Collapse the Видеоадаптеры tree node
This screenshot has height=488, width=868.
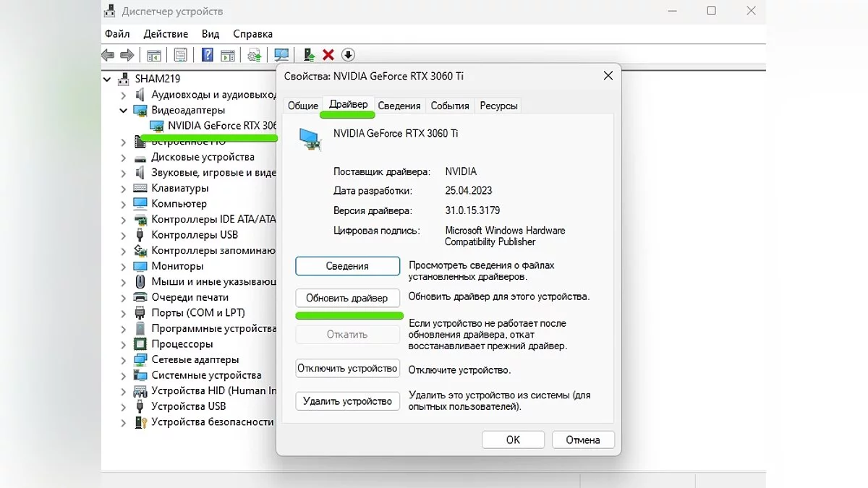point(124,111)
